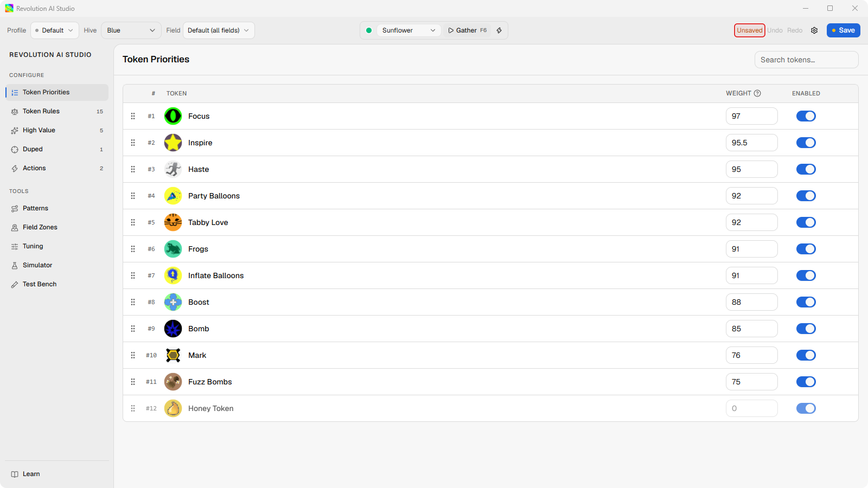The height and width of the screenshot is (488, 868).
Task: Click the Boost token icon
Action: [173, 302]
